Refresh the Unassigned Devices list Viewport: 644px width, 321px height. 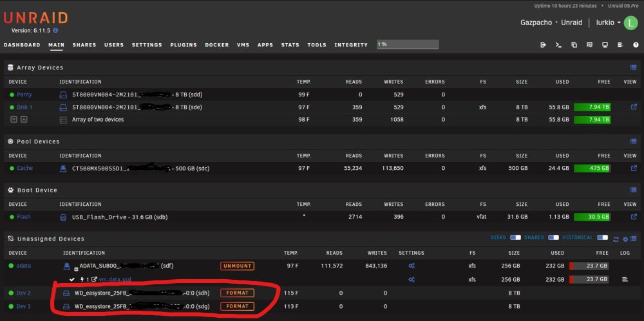pyautogui.click(x=616, y=239)
